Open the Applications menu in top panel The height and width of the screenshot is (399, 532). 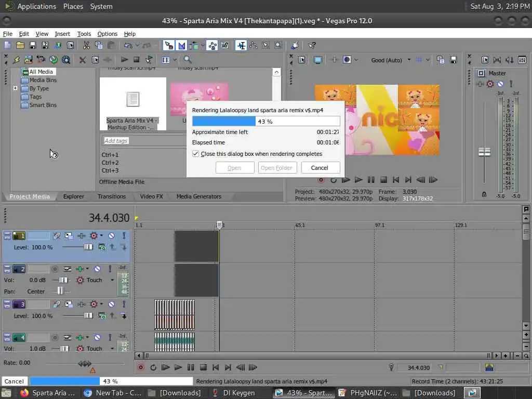[x=37, y=6]
